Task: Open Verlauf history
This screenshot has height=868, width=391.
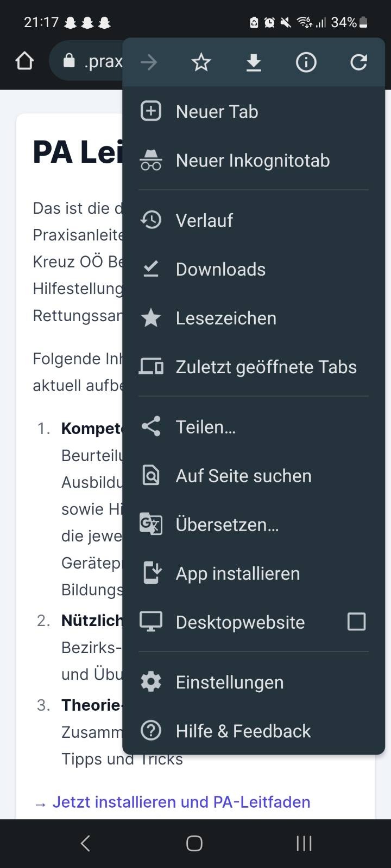Action: tap(204, 220)
